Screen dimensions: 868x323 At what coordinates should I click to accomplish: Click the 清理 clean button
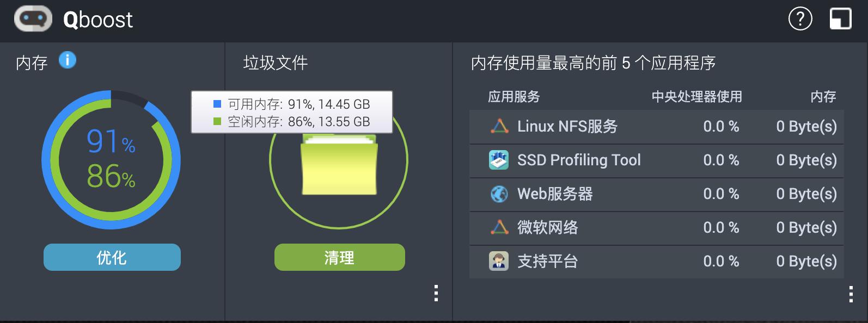pyautogui.click(x=339, y=256)
